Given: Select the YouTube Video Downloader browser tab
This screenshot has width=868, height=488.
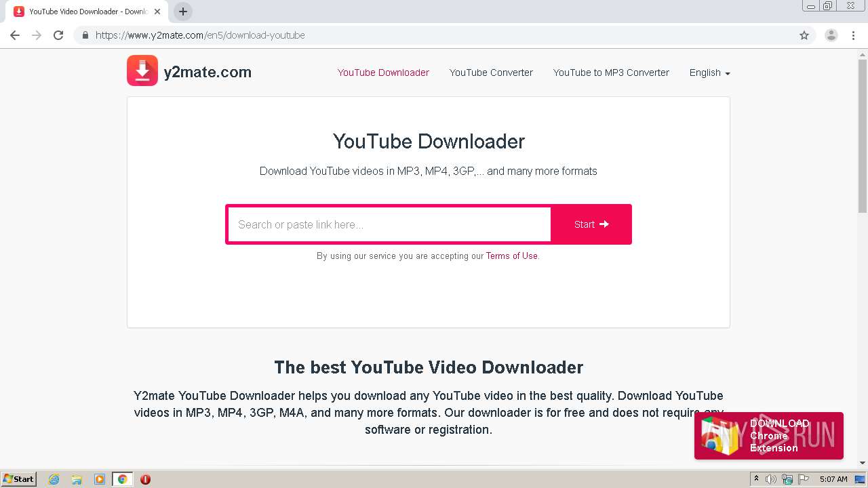Looking at the screenshot, I should (88, 12).
